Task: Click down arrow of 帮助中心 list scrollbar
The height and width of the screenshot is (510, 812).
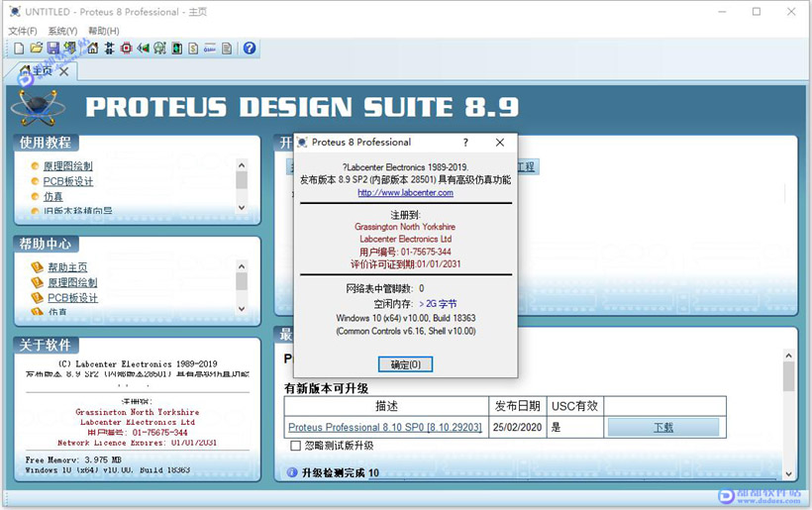Action: tap(242, 309)
